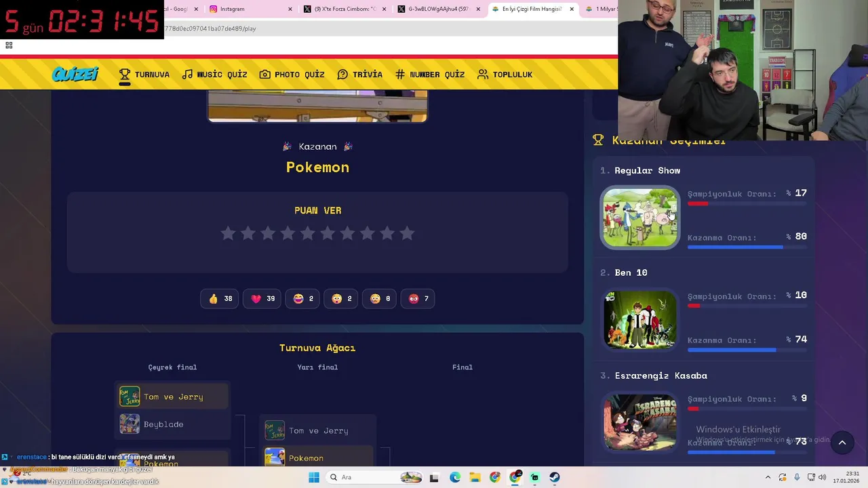
Task: Open Ben 10 thumbnail image
Action: pos(640,320)
